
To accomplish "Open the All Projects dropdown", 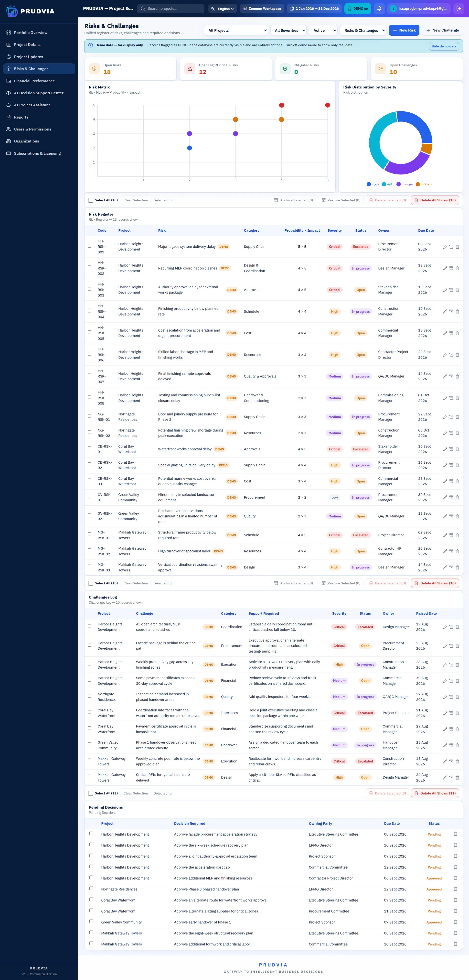I will pos(236,31).
